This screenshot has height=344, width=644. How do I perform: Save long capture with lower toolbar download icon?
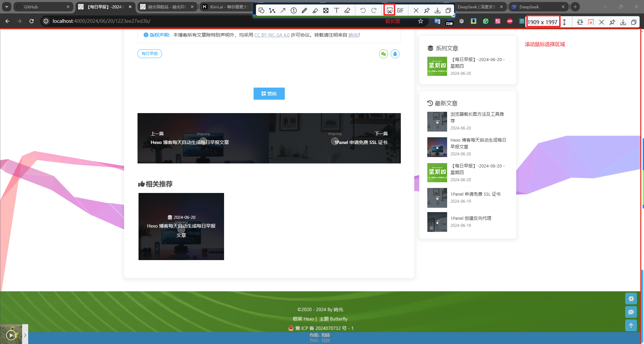(623, 22)
